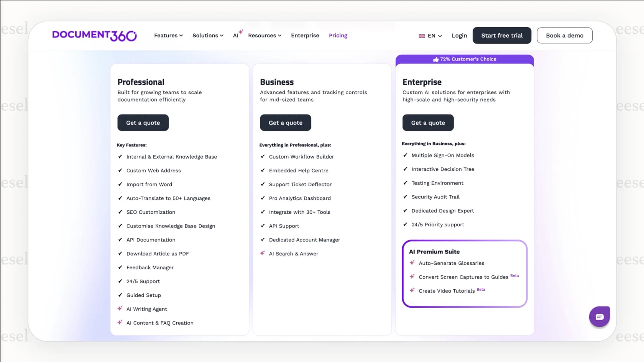Open the chat widget bubble icon
644x362 pixels.
point(600,316)
